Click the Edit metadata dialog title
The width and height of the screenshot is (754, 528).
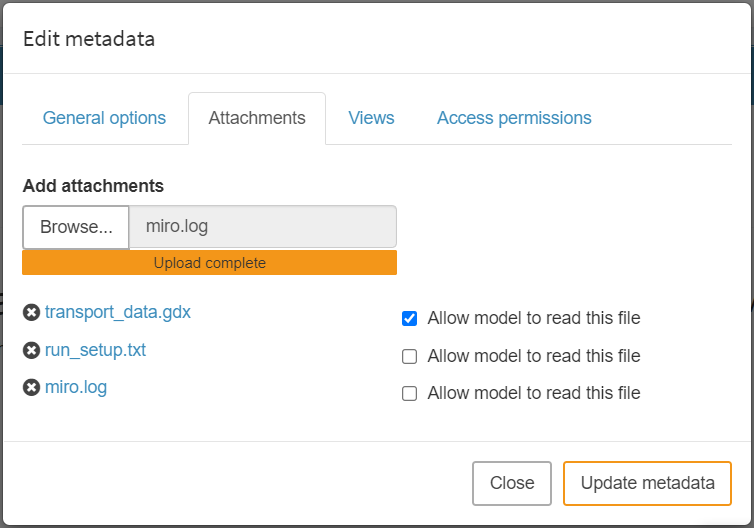point(89,39)
